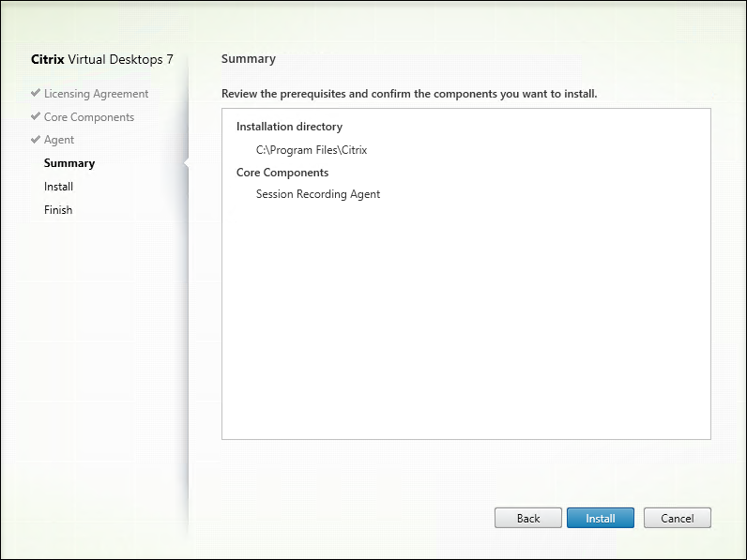
Task: Open the Core Components step in sidebar
Action: coord(88,117)
